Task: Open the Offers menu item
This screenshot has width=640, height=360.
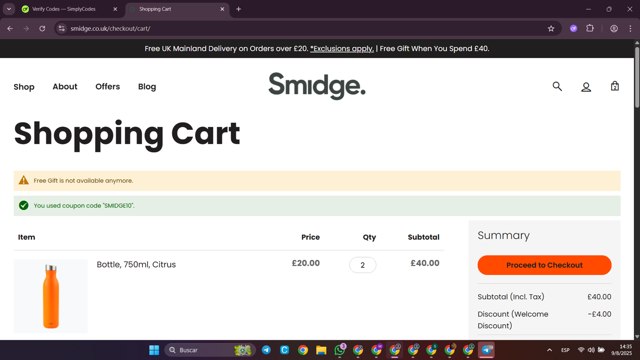Action: pyautogui.click(x=108, y=87)
